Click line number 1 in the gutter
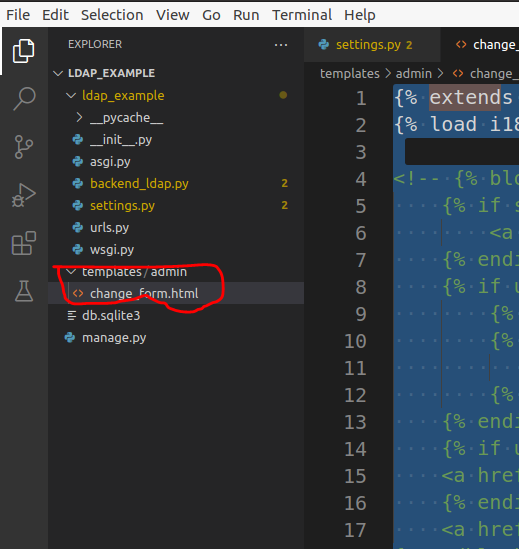Viewport: 519px width, 549px height. point(361,98)
